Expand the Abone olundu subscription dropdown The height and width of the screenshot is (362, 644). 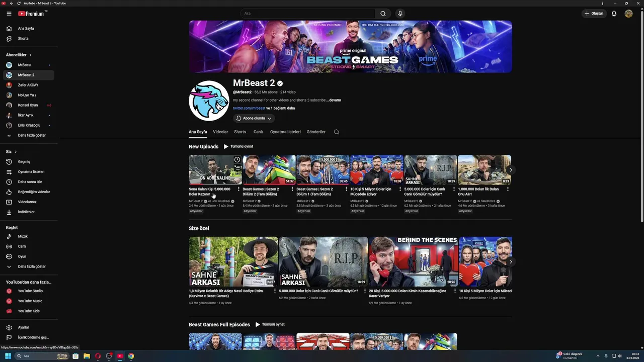(x=254, y=119)
